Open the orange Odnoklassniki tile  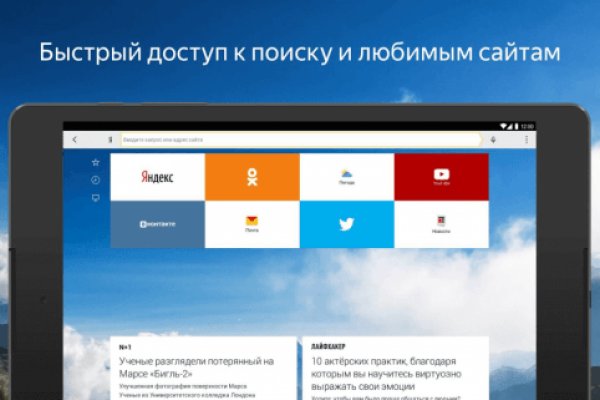[x=252, y=177]
